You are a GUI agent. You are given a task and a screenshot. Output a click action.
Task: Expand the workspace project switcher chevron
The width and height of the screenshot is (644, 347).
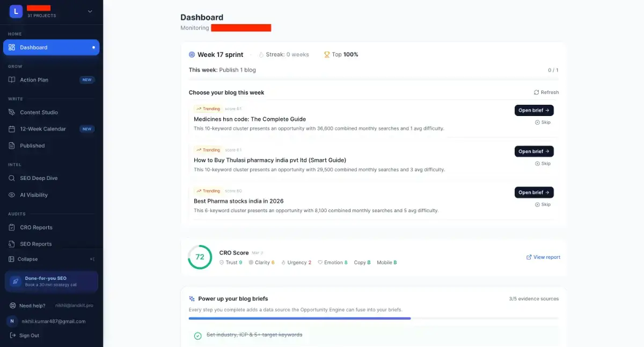[x=90, y=11]
